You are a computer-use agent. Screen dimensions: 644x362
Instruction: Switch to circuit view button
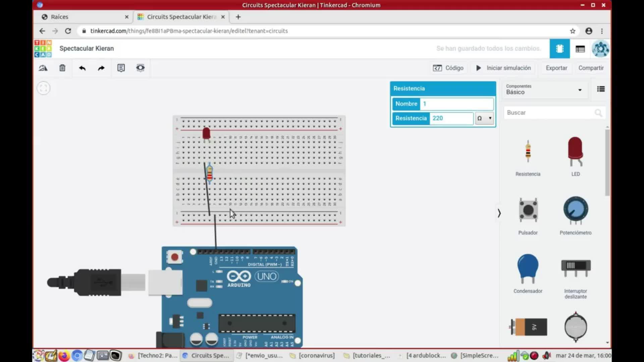point(559,49)
